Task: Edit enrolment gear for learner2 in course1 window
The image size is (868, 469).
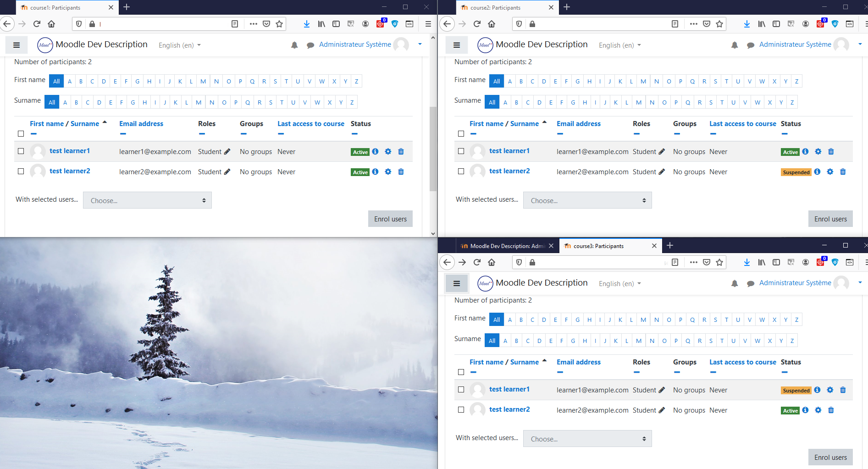Action: (388, 172)
